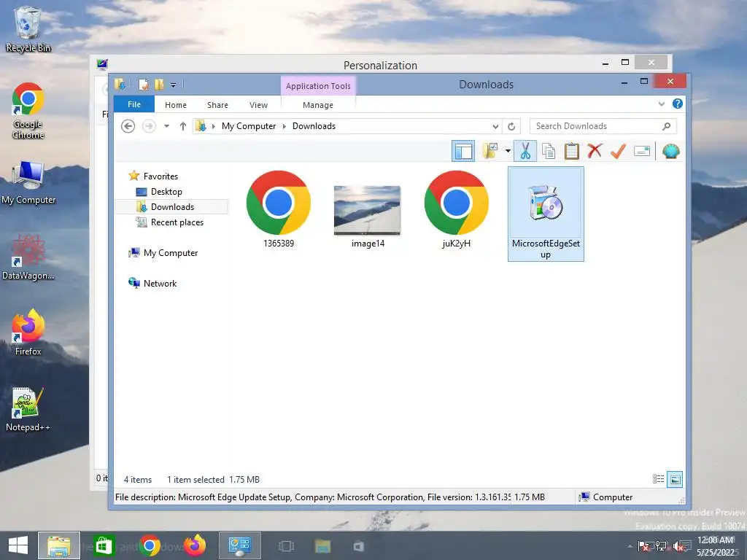Select the juK2yH Chrome file
Image resolution: width=747 pixels, height=560 pixels.
pos(457,209)
